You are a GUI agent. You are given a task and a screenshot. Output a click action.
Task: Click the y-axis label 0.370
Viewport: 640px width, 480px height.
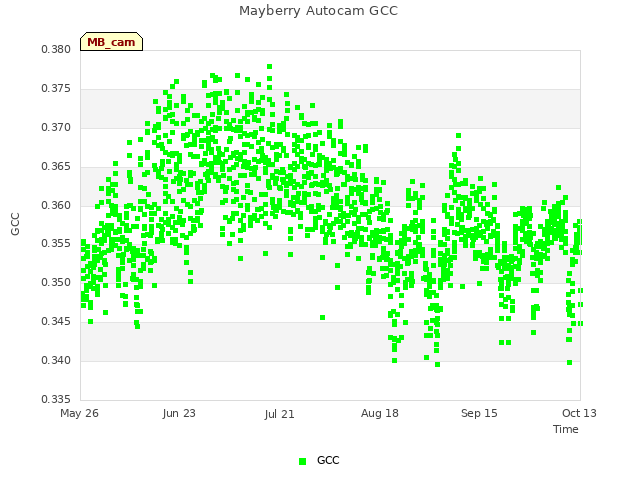(56, 127)
